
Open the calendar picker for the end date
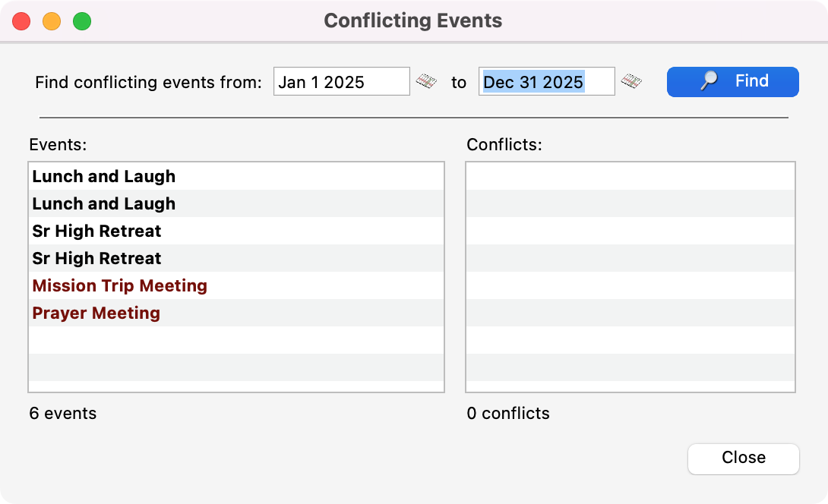click(631, 81)
